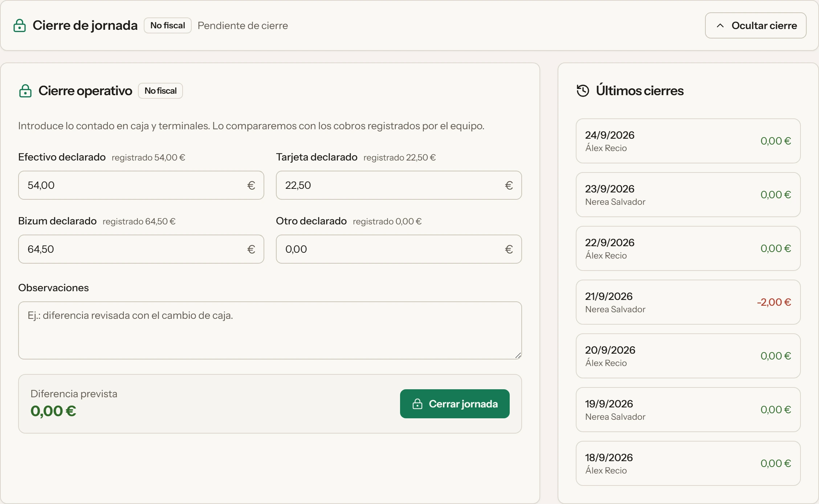Click the No fiscal badge in the header
819x504 pixels.
(x=168, y=25)
